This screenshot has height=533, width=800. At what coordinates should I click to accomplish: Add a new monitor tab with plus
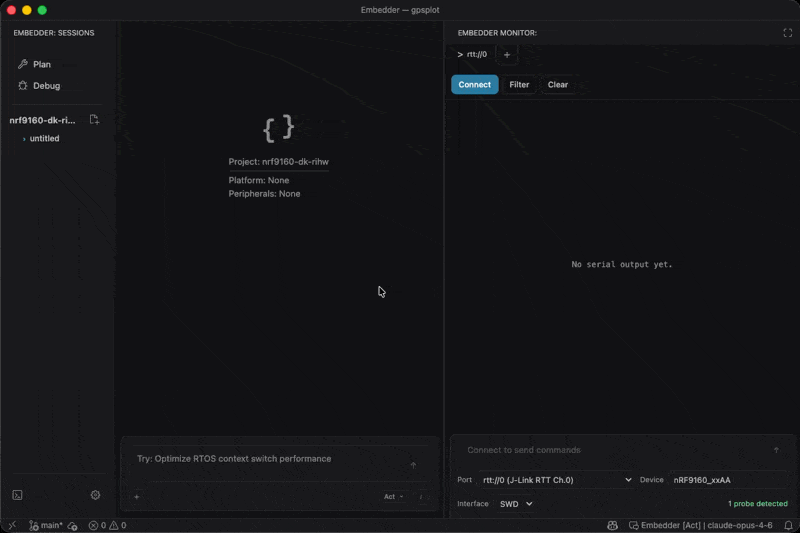(507, 55)
